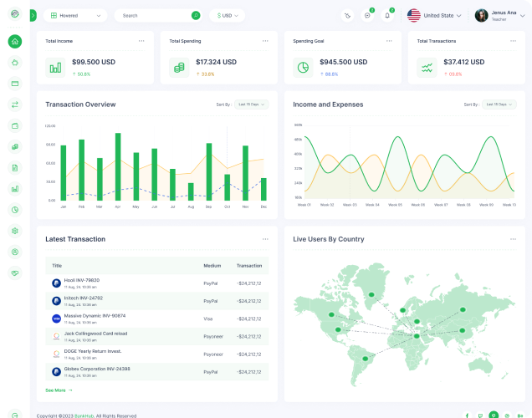Image resolution: width=532 pixels, height=418 pixels.
Task: Click the Home icon in the sidebar
Action: (x=15, y=42)
